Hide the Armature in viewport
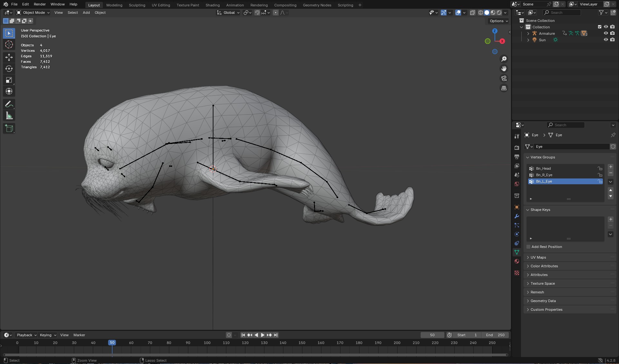 coord(606,34)
